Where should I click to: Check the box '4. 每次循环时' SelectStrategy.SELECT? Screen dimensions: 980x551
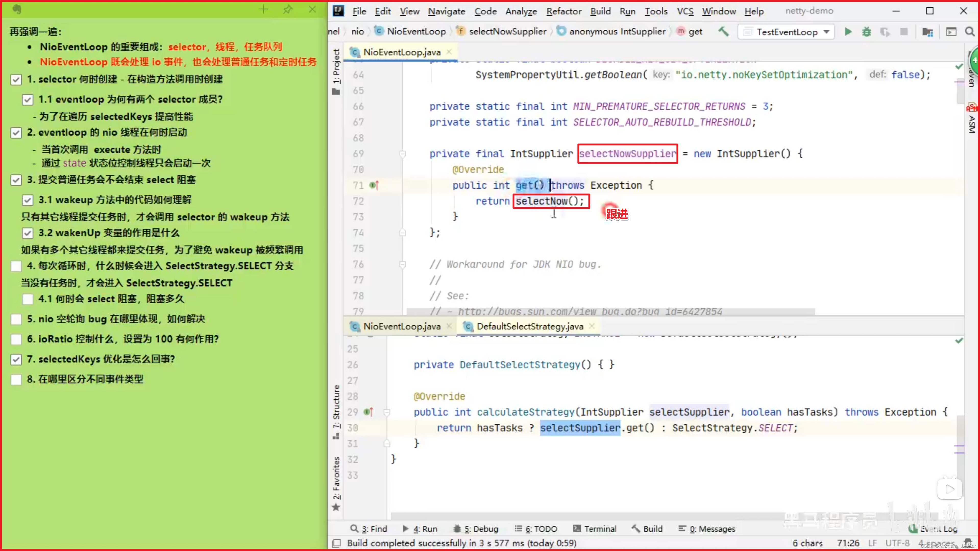[16, 266]
